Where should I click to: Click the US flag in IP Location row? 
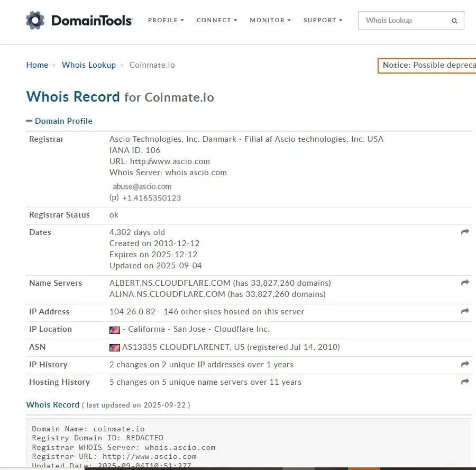point(115,330)
